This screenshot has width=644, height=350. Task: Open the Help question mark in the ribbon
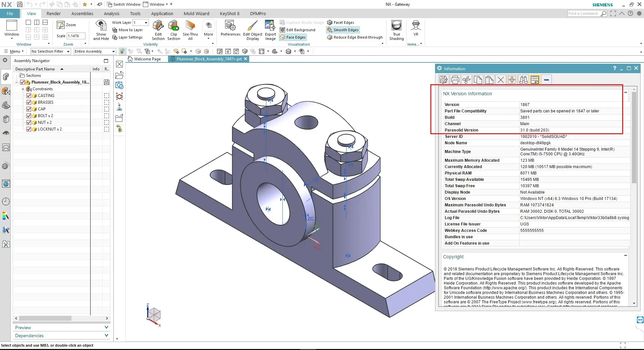[x=631, y=13]
